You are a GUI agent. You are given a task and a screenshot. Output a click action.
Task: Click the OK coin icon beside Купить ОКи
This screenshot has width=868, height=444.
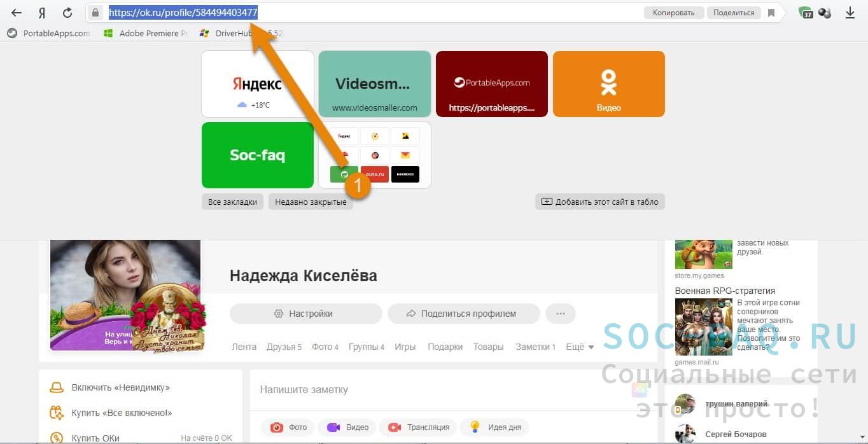[57, 438]
